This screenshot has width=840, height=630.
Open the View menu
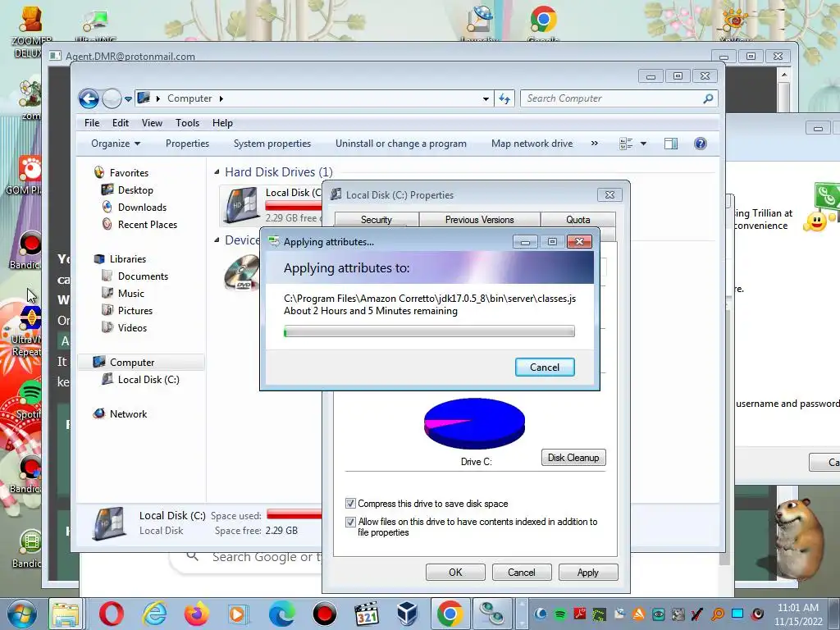point(152,123)
